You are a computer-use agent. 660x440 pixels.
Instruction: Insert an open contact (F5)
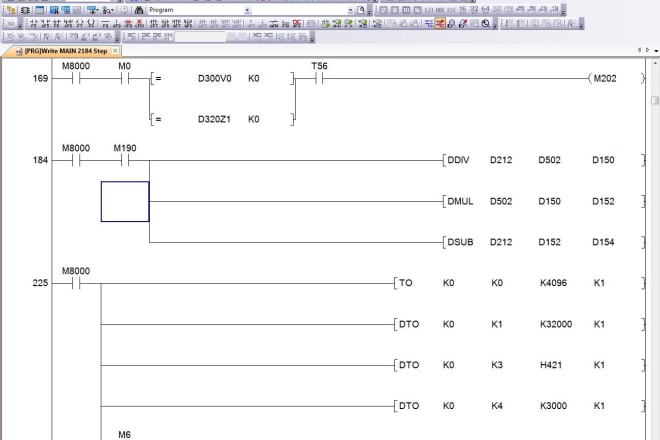coord(33,24)
